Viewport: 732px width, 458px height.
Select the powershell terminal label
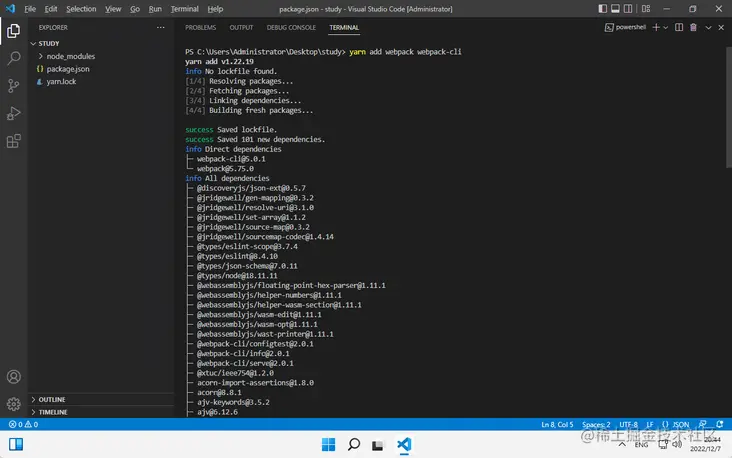(626, 28)
